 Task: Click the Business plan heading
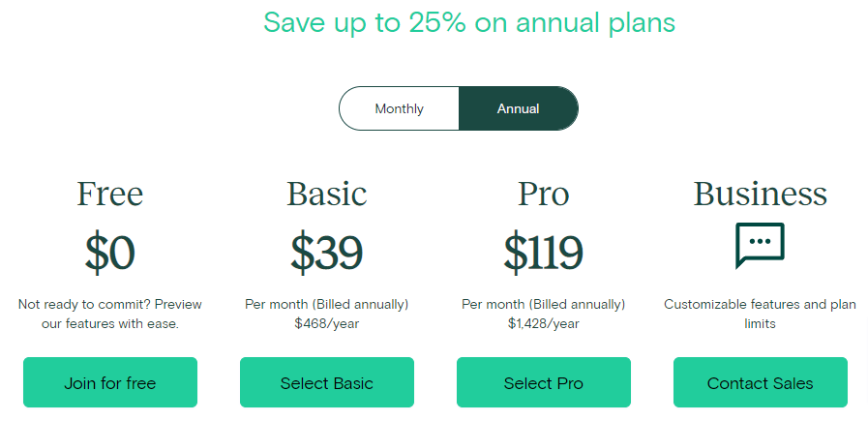pos(760,194)
